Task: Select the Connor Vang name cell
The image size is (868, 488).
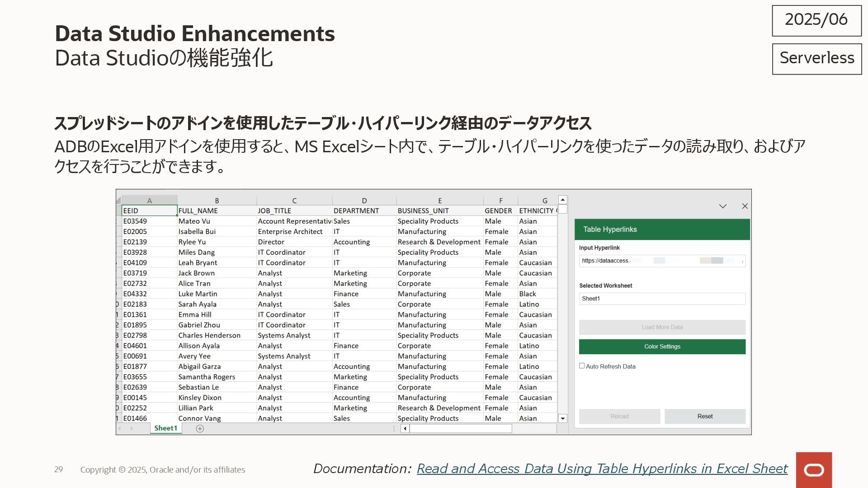Action: point(217,418)
